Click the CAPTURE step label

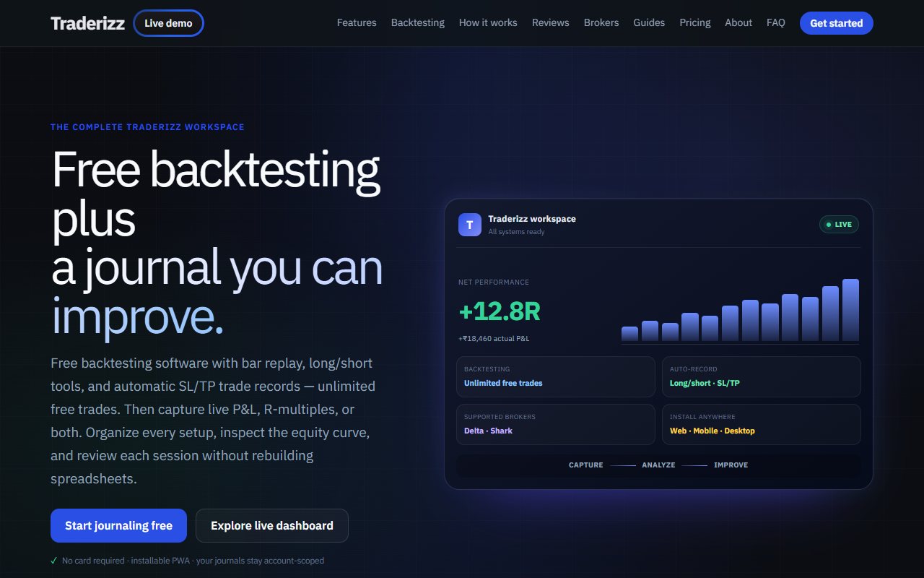coord(586,465)
